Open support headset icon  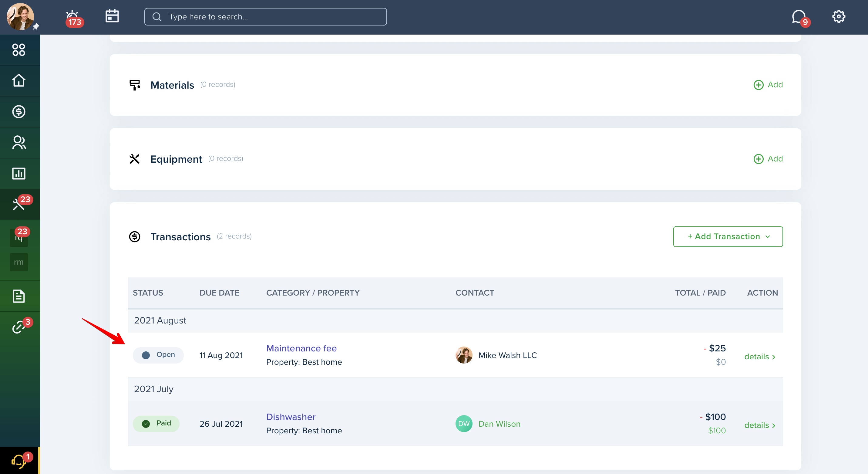(20, 461)
